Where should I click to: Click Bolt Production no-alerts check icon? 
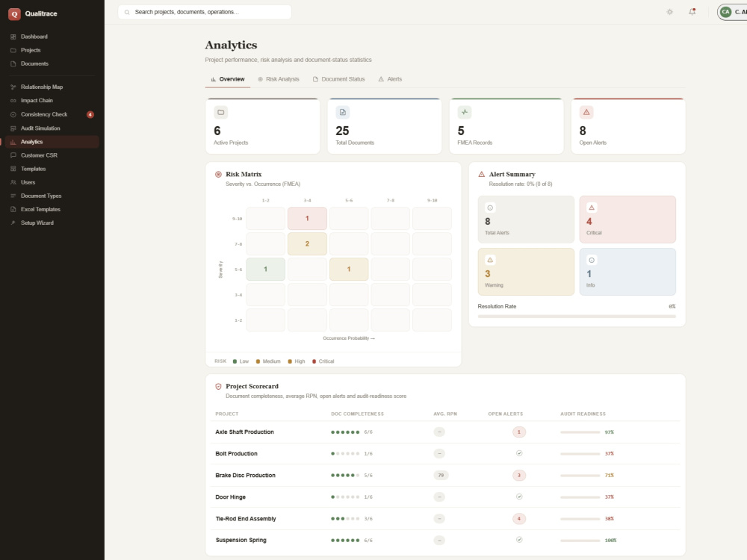click(x=519, y=453)
